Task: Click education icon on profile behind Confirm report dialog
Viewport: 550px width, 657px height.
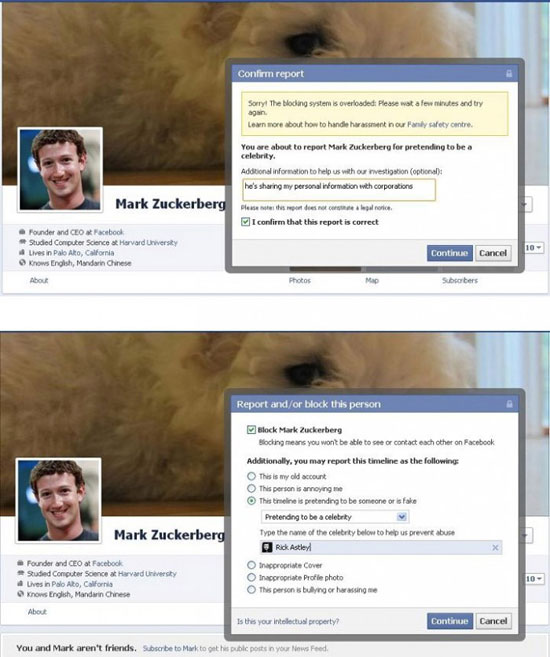Action: (x=22, y=242)
